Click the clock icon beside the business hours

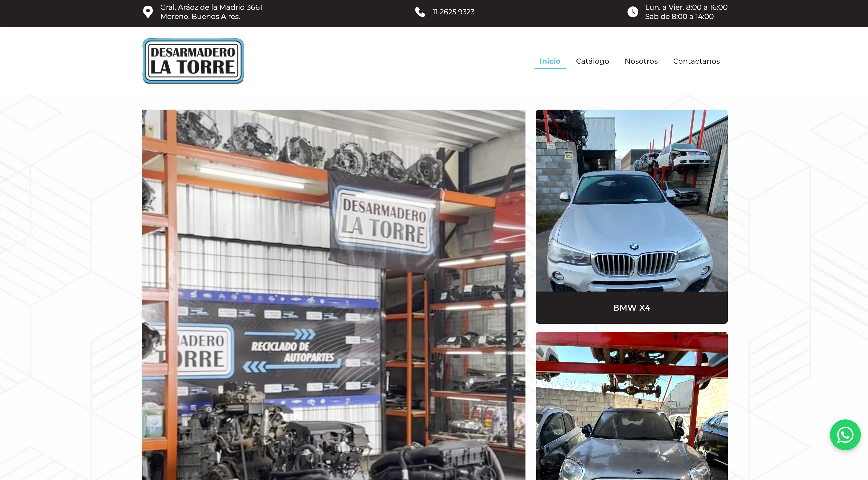point(633,12)
